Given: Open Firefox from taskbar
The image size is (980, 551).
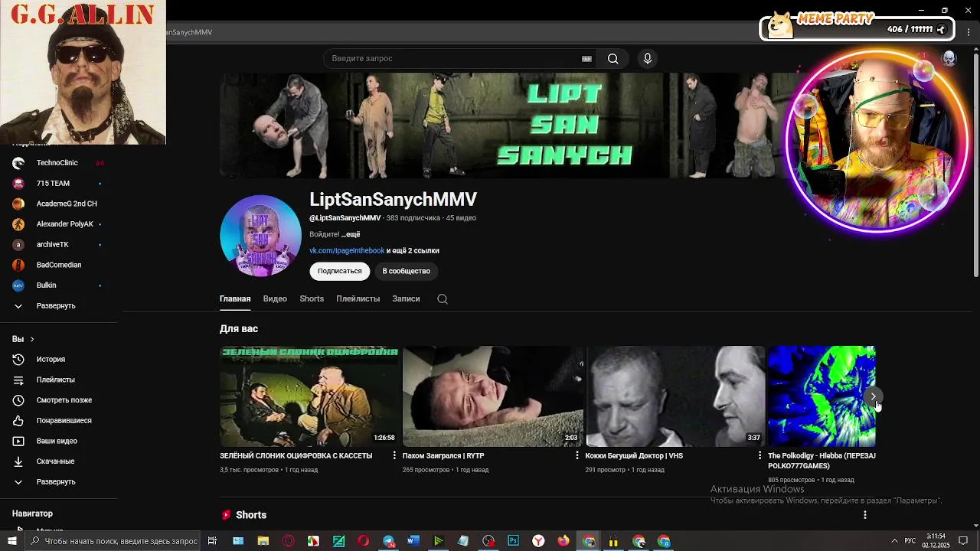Looking at the screenshot, I should tap(563, 541).
